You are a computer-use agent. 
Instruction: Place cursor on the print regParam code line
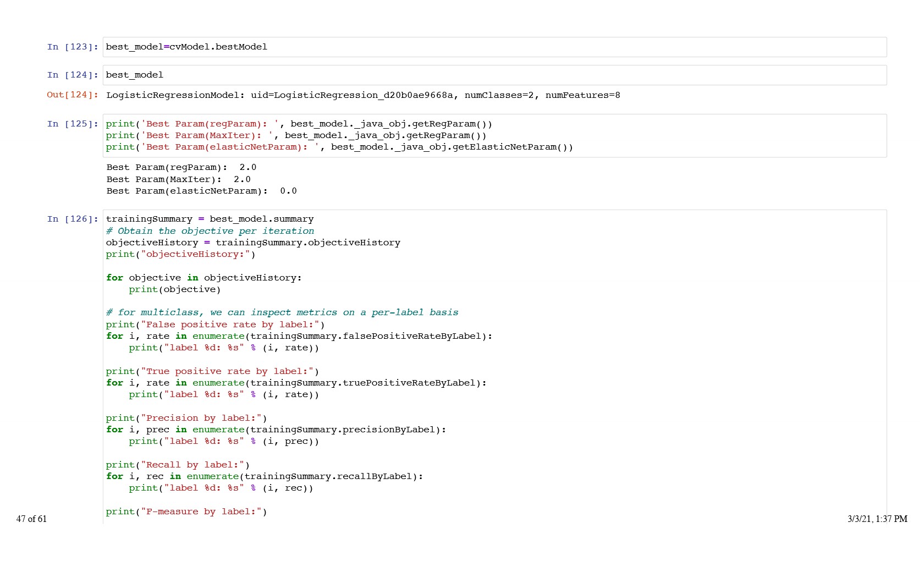click(x=299, y=124)
